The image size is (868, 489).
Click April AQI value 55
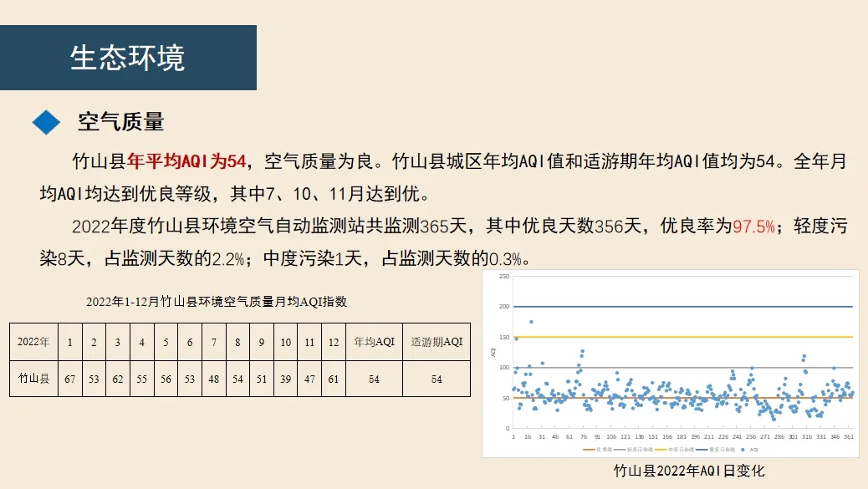pos(141,379)
